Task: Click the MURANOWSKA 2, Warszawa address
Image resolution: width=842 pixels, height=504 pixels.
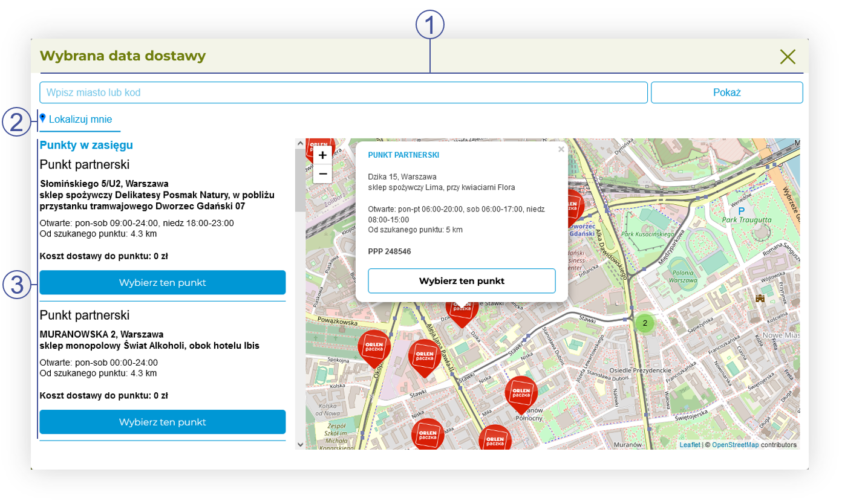Action: (x=102, y=334)
